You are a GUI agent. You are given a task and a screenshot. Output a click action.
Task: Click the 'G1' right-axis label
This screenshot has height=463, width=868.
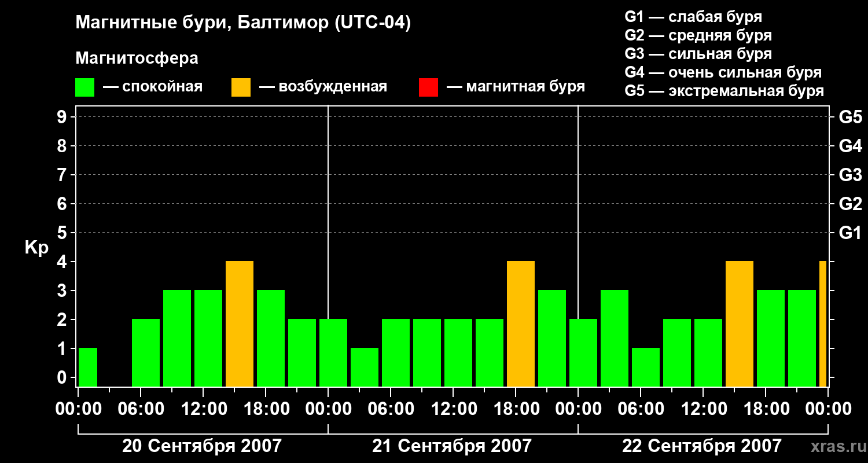850,233
